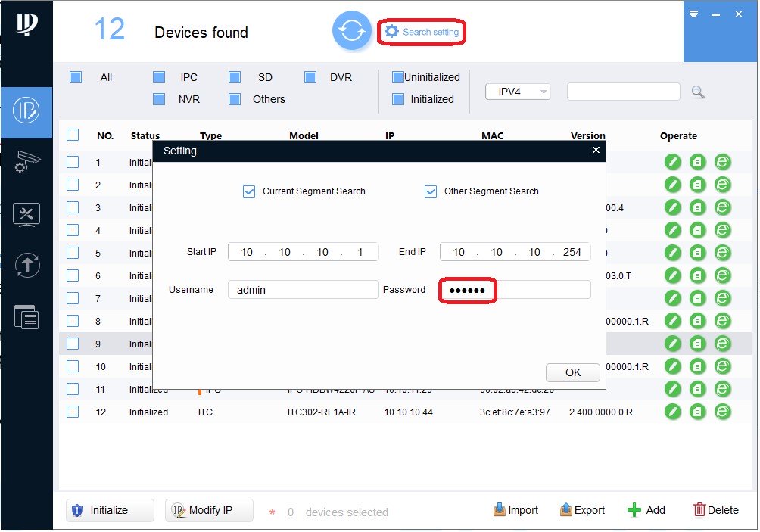Click the edit pencil icon for device 1

672,162
